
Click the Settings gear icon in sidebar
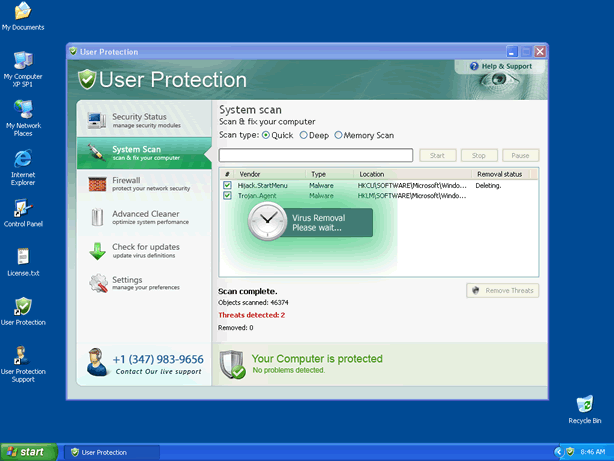[x=97, y=284]
